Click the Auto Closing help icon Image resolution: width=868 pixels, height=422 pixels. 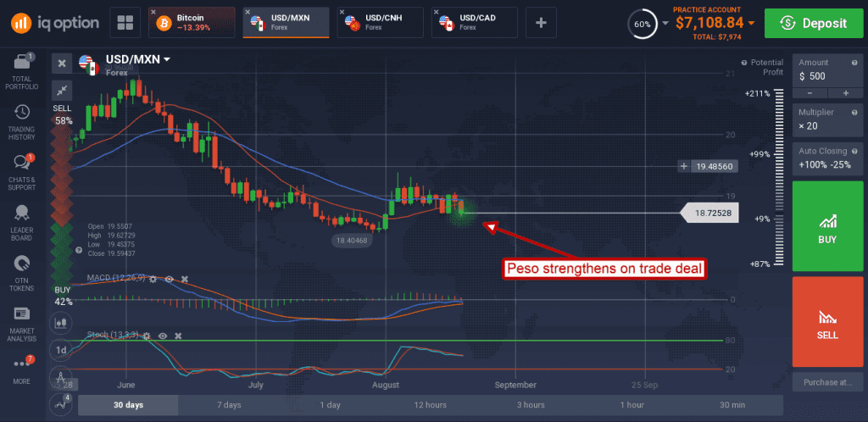pos(854,151)
